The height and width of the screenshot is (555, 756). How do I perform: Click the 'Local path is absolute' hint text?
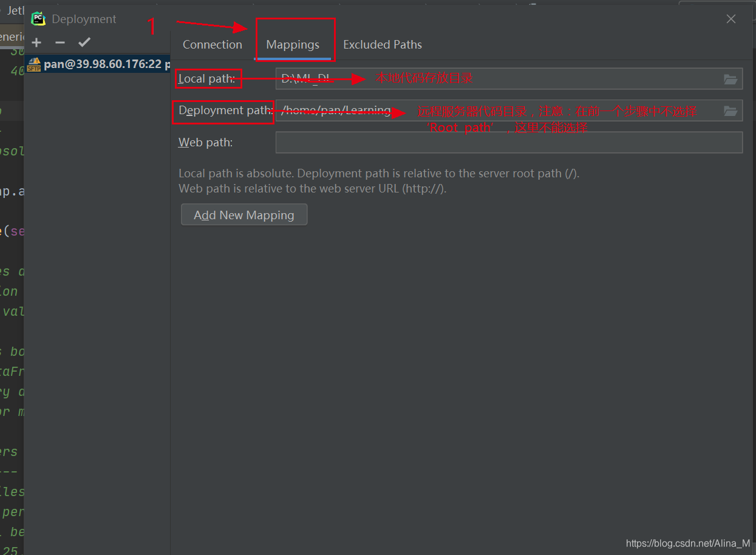tap(379, 173)
